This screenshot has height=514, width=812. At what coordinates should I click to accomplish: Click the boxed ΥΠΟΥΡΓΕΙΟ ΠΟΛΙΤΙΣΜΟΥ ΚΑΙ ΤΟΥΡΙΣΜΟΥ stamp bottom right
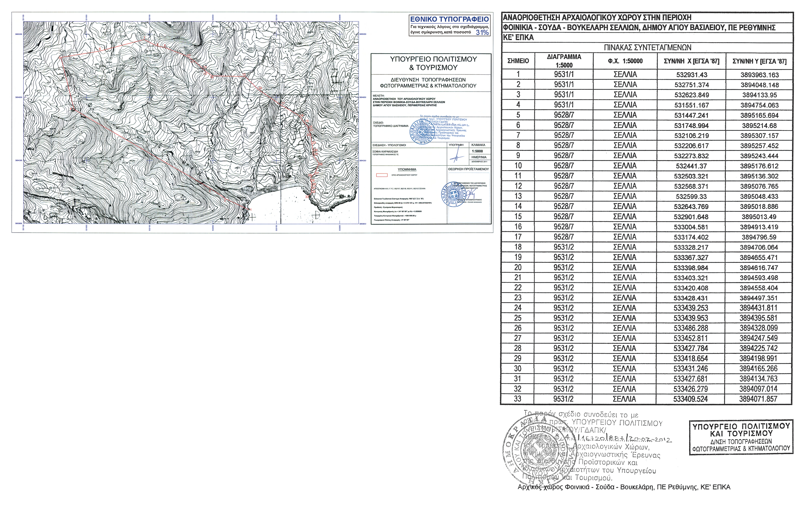point(741,437)
